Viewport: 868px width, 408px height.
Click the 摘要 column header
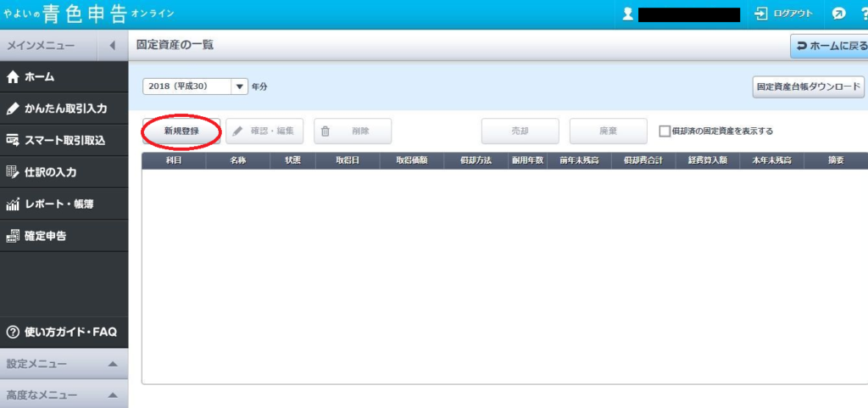coord(836,160)
